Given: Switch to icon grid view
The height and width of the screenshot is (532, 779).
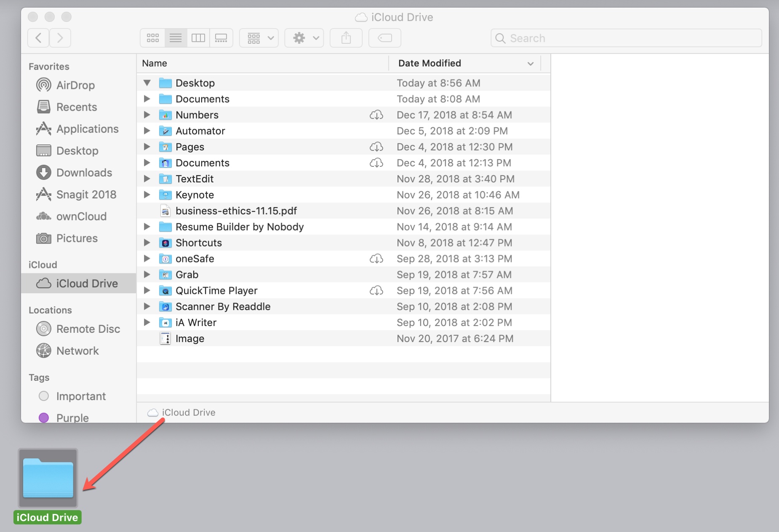Looking at the screenshot, I should (152, 37).
